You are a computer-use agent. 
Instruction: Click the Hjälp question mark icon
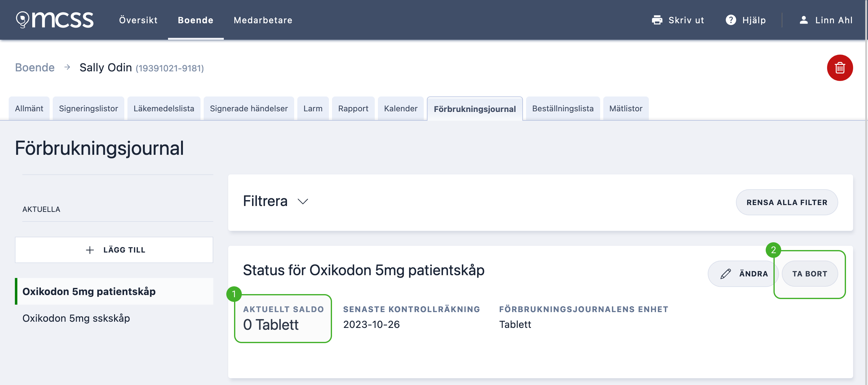731,20
